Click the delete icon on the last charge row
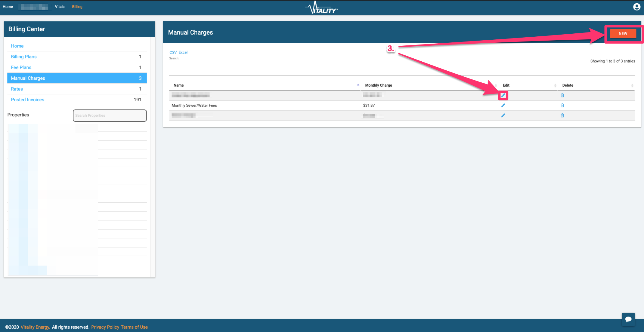This screenshot has height=332, width=644. [x=562, y=115]
